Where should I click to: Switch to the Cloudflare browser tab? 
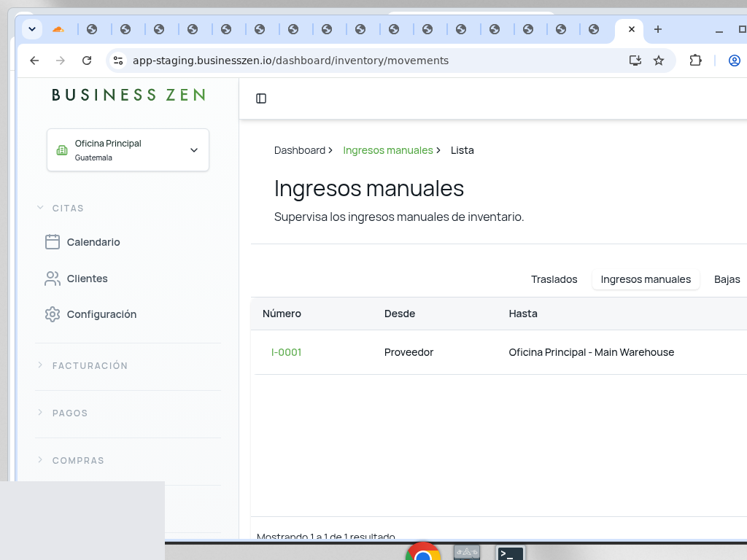(58, 29)
